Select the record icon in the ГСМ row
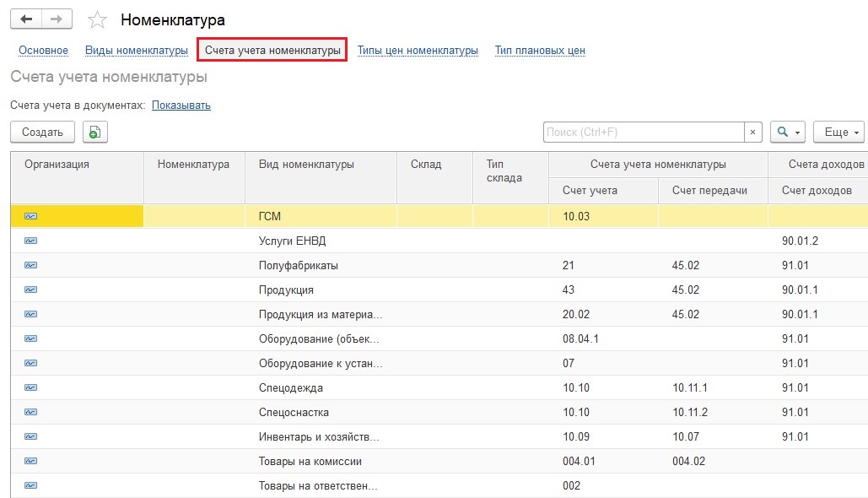Viewport: 868px width, 498px height. [31, 216]
